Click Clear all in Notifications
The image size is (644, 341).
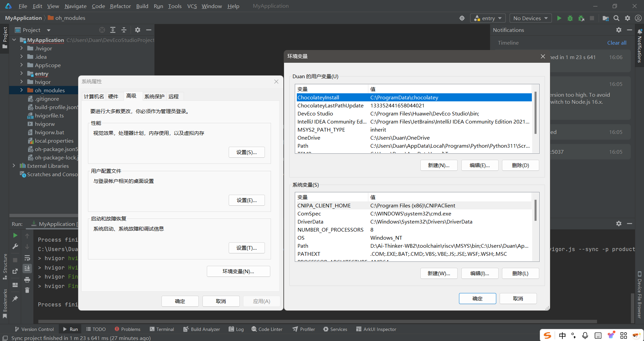(x=616, y=43)
